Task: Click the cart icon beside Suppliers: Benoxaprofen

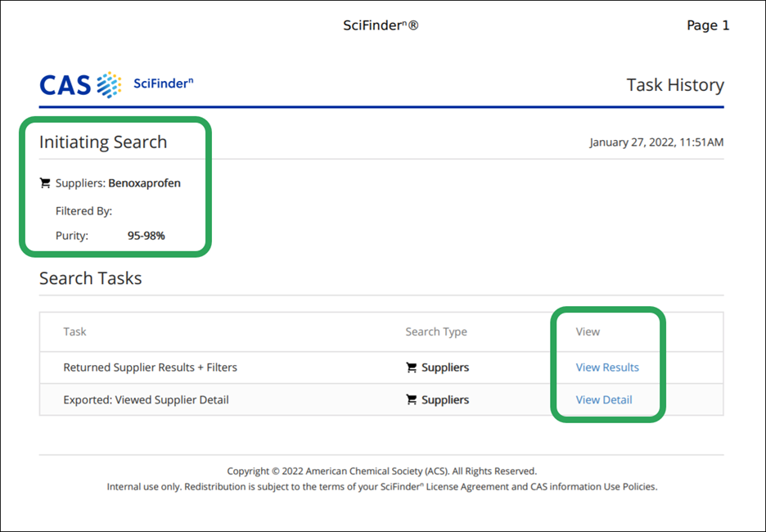Action: point(45,183)
